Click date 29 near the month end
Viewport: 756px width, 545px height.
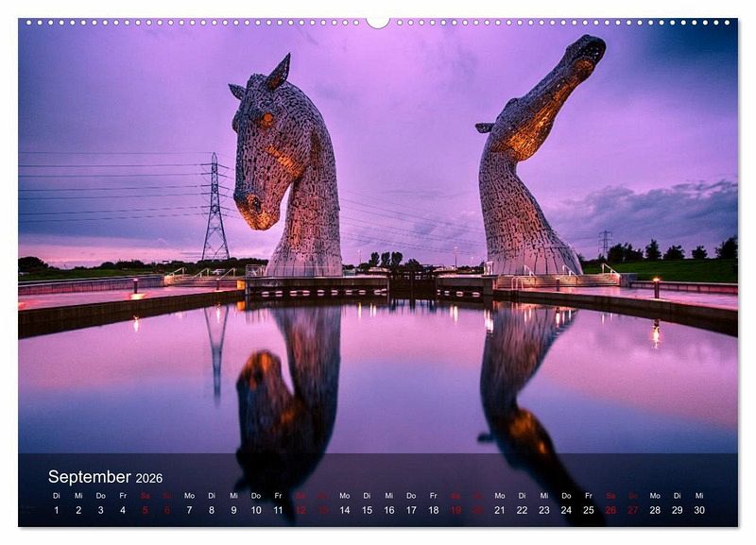[x=678, y=510]
